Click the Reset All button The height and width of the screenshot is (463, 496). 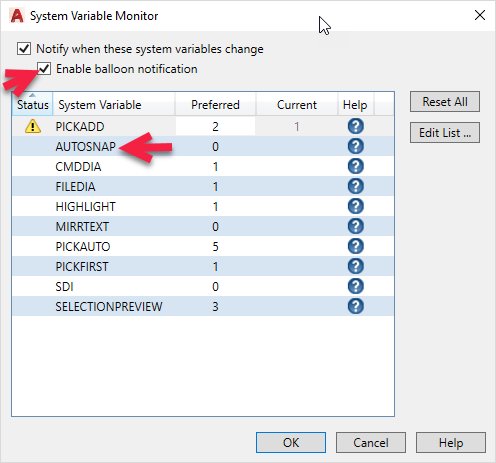[x=445, y=102]
